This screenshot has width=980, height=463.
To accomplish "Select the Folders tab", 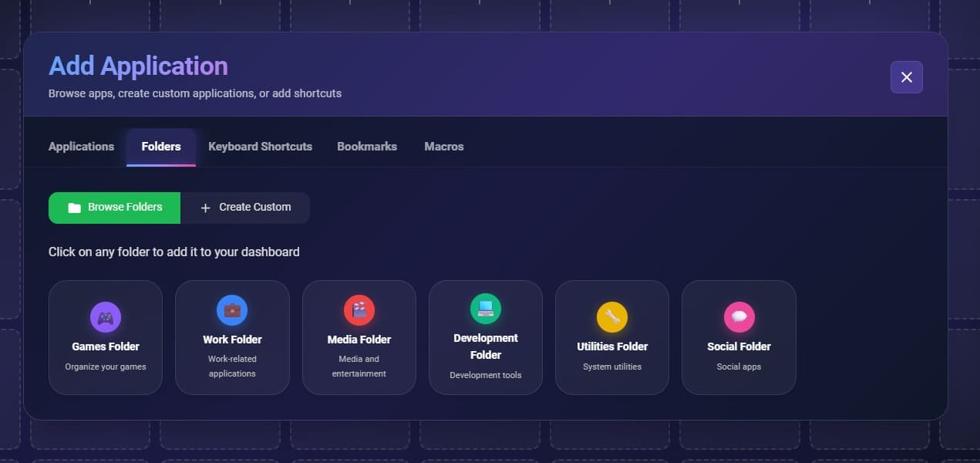I will (x=161, y=147).
